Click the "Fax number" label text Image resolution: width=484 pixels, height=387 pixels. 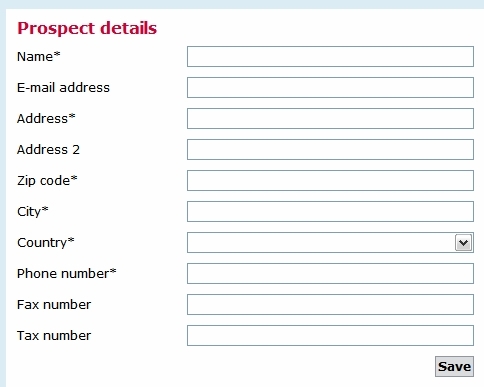click(x=54, y=305)
